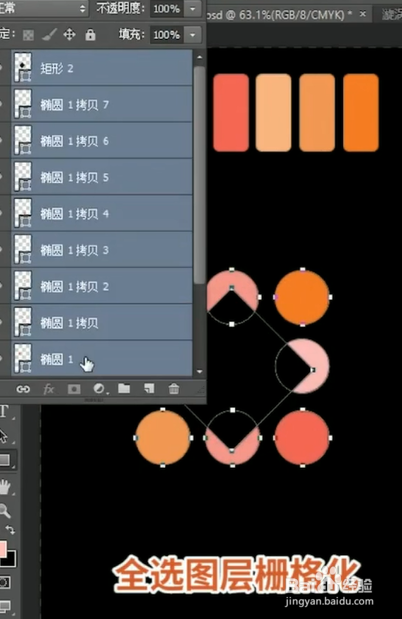Click the red rounded rectangle on canvas
Screen dimensions: 402x619
[231, 113]
